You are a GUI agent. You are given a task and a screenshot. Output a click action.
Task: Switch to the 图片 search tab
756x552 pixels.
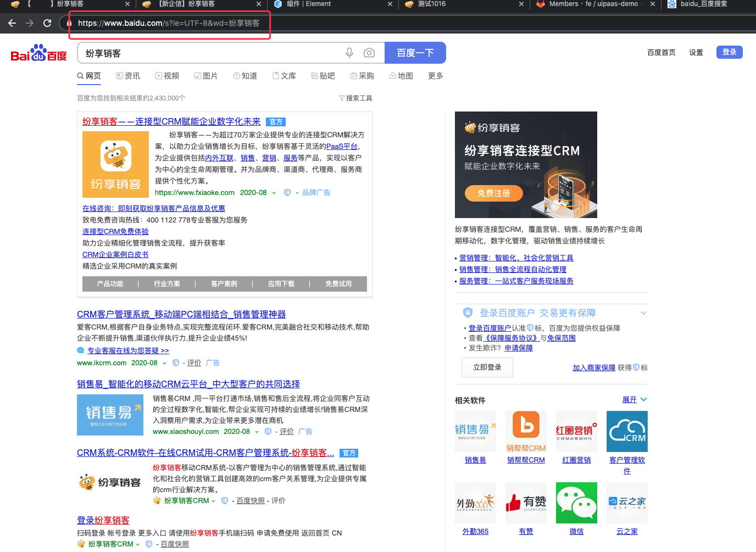click(206, 75)
